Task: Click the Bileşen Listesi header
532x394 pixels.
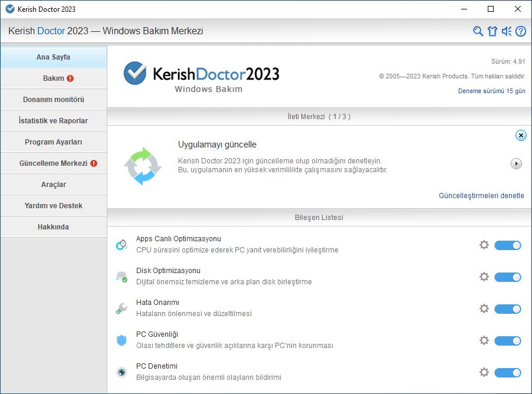Action: (x=319, y=218)
